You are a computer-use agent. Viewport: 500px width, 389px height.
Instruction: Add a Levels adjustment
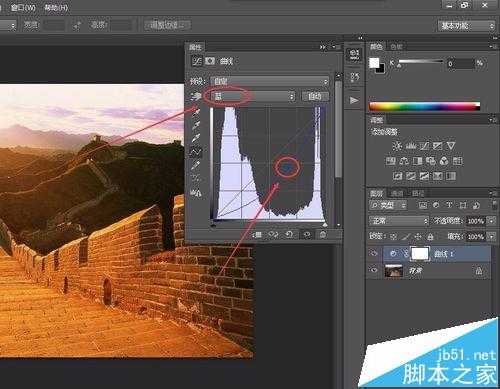(411, 146)
